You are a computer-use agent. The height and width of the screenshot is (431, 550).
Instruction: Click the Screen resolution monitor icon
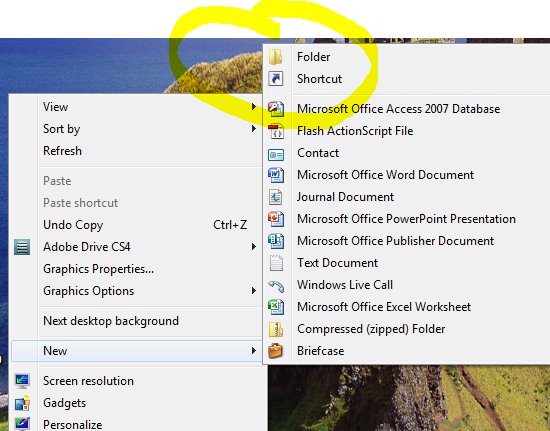click(x=22, y=381)
